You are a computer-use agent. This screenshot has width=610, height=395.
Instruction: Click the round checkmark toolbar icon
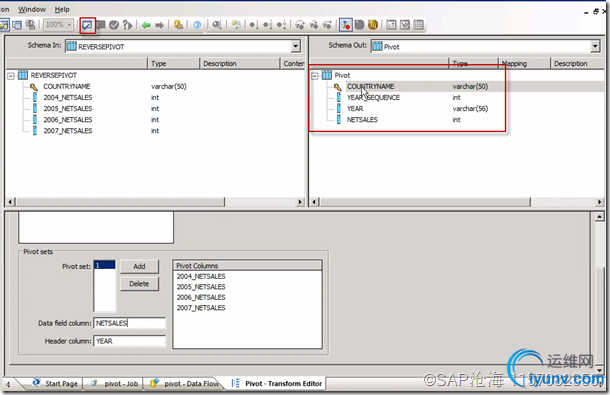pyautogui.click(x=114, y=25)
